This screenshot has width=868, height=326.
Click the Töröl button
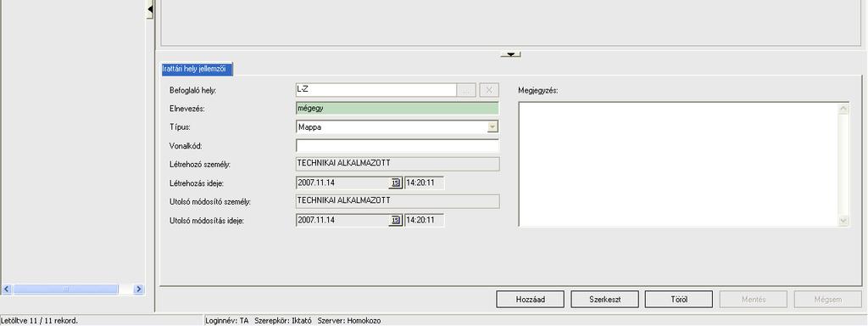tap(679, 300)
